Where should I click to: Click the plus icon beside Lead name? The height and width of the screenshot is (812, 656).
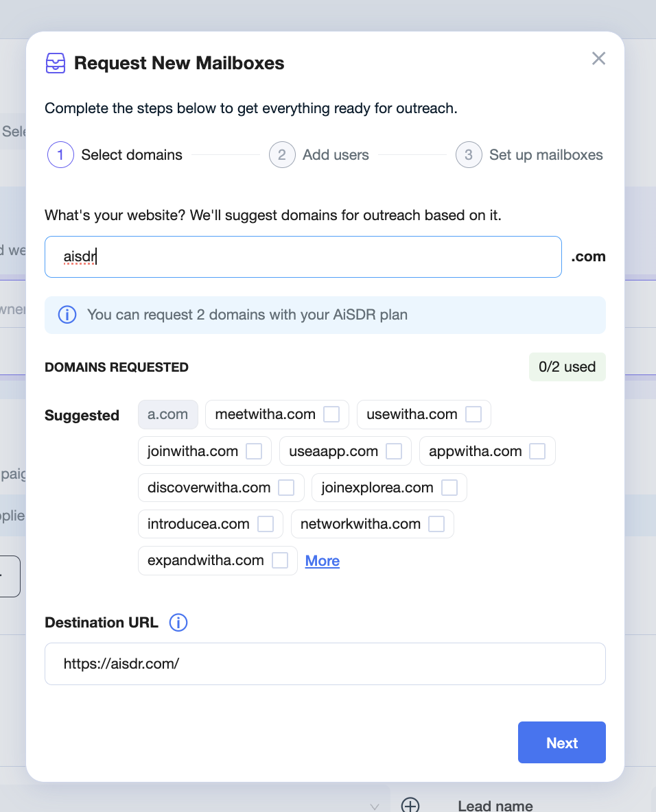pyautogui.click(x=410, y=804)
